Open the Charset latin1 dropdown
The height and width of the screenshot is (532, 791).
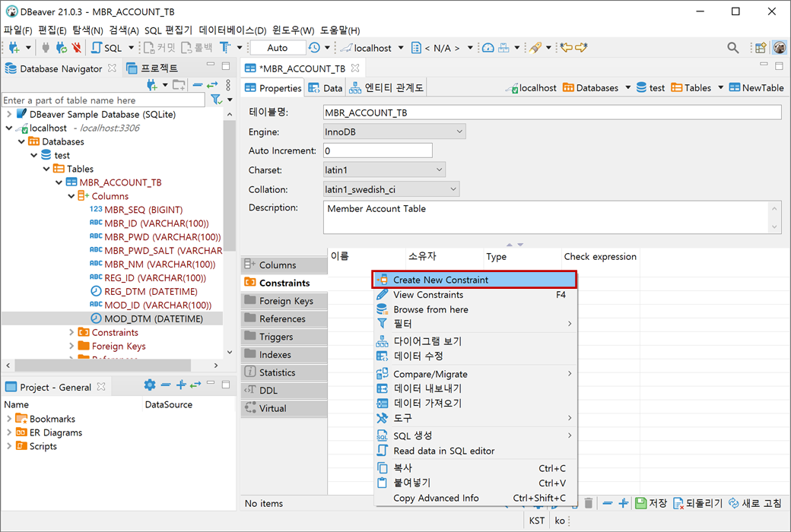click(x=384, y=170)
